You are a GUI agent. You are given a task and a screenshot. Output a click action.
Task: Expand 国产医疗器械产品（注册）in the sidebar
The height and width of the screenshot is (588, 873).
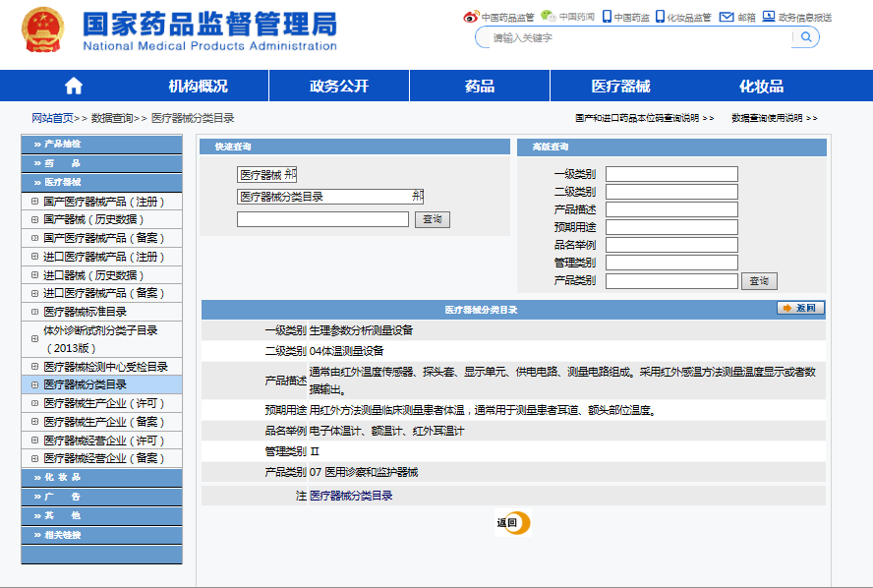pyautogui.click(x=33, y=201)
